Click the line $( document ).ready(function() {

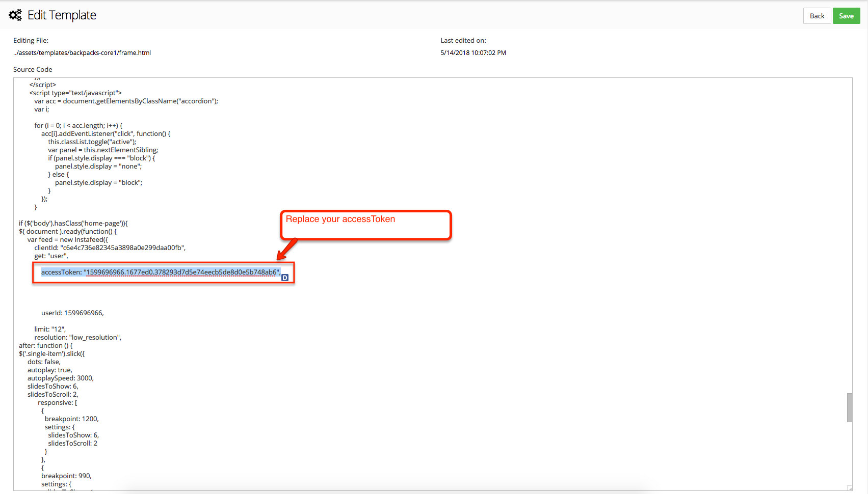tap(68, 232)
